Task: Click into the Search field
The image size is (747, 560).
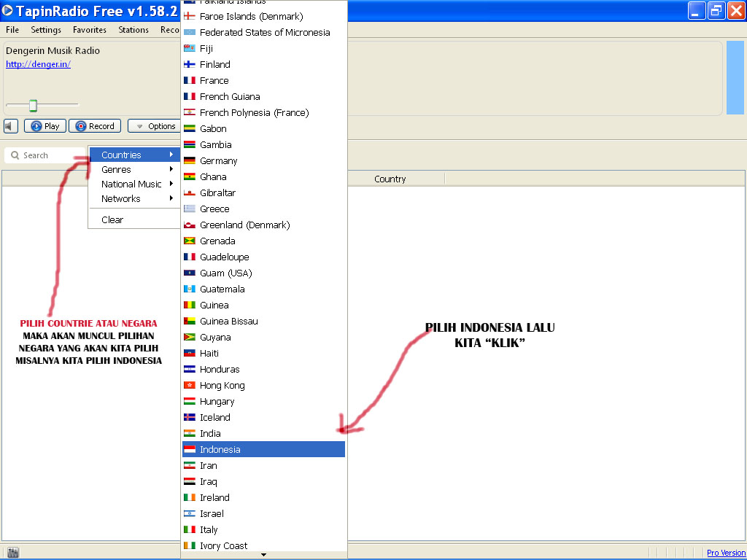Action: [45, 155]
